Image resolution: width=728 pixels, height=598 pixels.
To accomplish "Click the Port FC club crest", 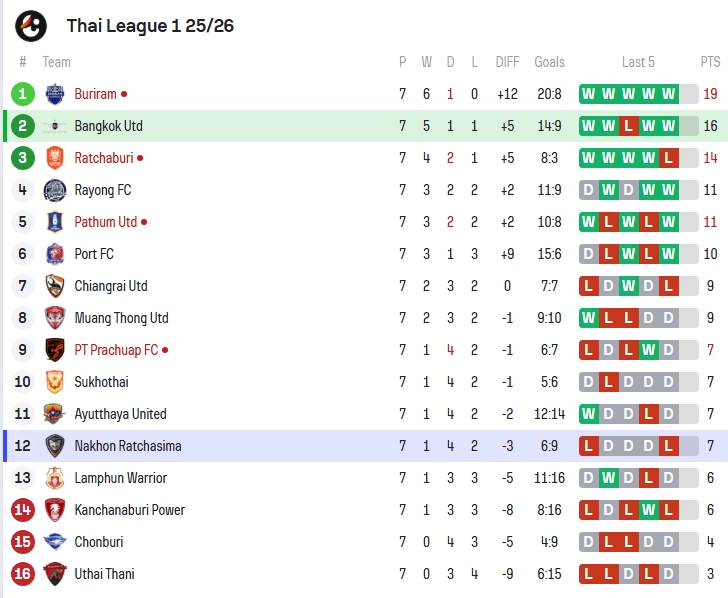I will pyautogui.click(x=54, y=254).
